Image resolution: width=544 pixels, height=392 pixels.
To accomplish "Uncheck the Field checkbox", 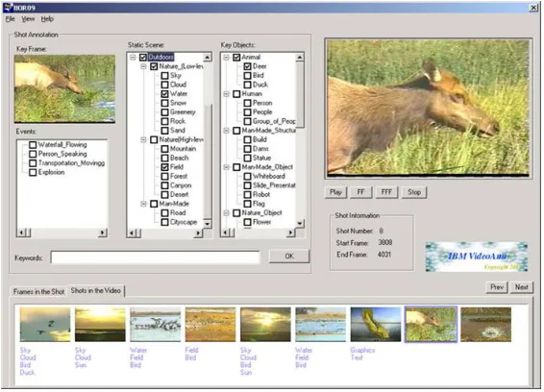I will (x=164, y=167).
